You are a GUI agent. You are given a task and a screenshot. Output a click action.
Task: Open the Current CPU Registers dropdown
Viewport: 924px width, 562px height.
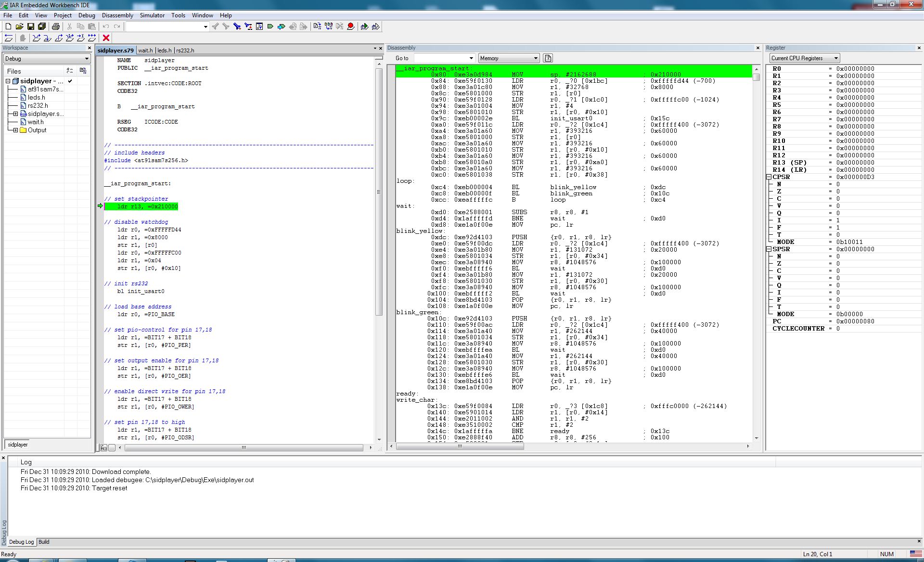(x=804, y=58)
